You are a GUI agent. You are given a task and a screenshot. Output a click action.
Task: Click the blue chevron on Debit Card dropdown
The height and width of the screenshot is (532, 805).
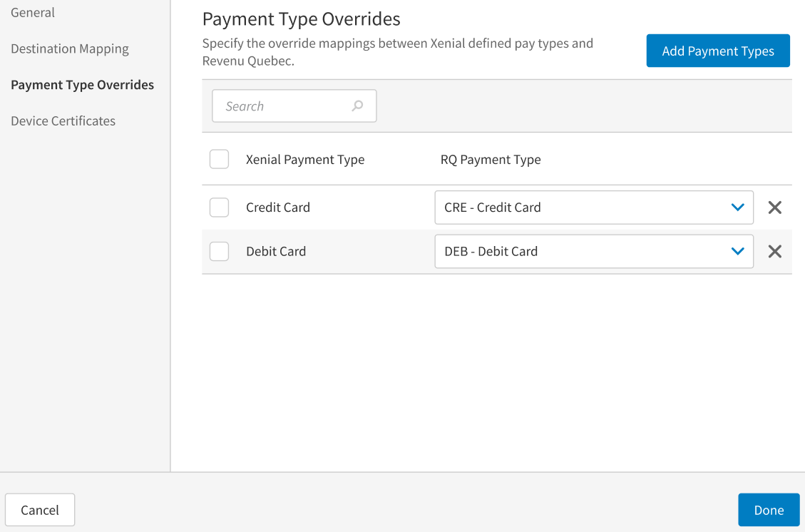(x=737, y=251)
